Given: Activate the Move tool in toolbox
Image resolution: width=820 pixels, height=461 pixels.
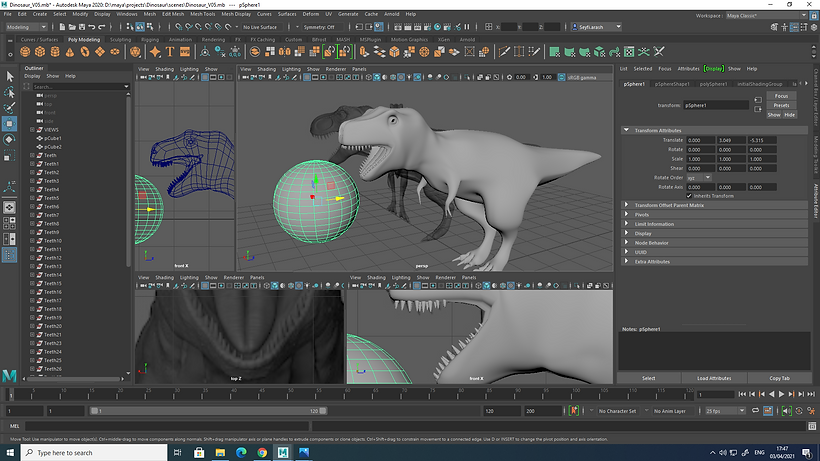Looking at the screenshot, I should 9,124.
